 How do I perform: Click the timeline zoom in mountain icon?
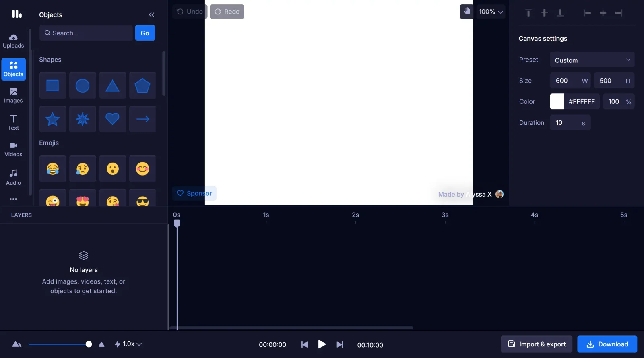pos(101,344)
